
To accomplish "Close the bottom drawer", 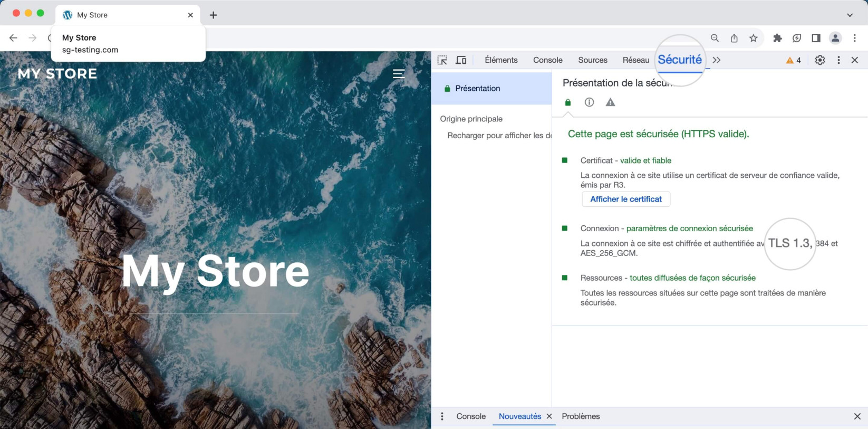I will [857, 416].
